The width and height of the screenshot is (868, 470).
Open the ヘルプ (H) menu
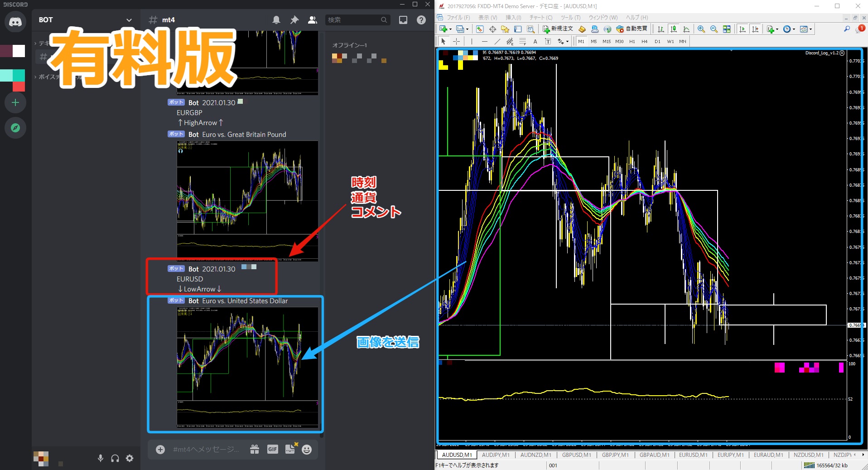[637, 18]
